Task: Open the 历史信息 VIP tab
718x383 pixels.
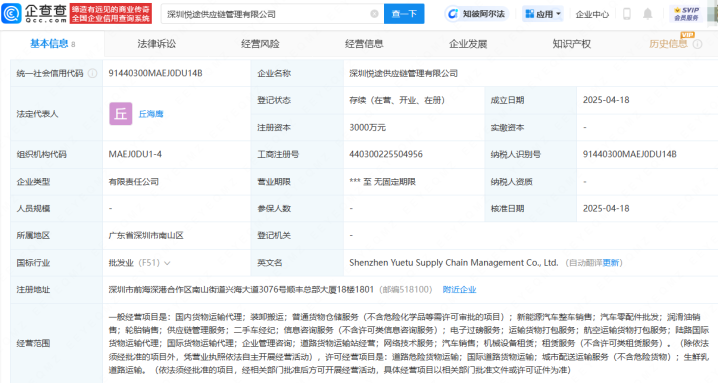Action: pos(668,44)
